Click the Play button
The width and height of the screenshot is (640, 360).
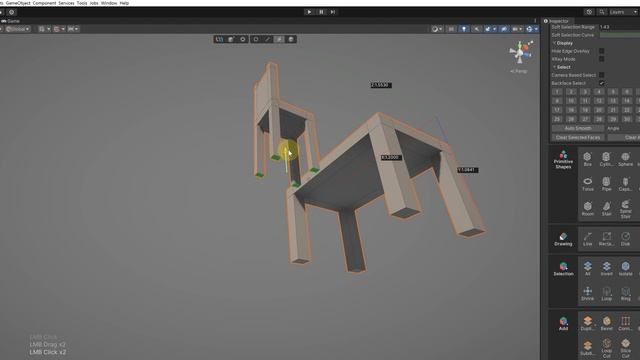coord(309,12)
